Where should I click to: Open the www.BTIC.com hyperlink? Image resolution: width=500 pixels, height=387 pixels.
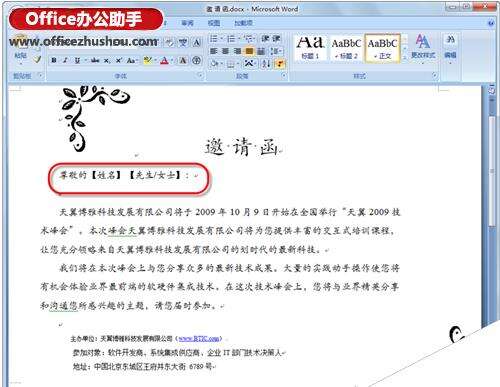[x=199, y=339]
